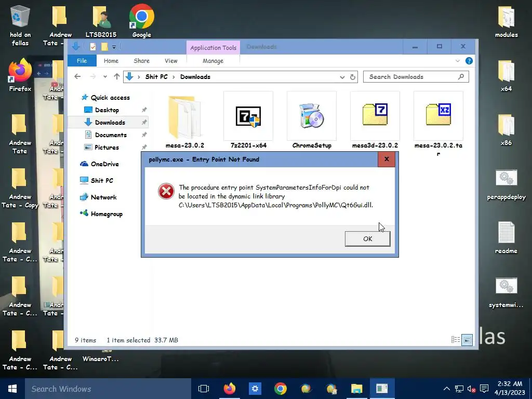Screen dimensions: 532x399
Task: Go back in Explorer navigation
Action: (x=77, y=77)
